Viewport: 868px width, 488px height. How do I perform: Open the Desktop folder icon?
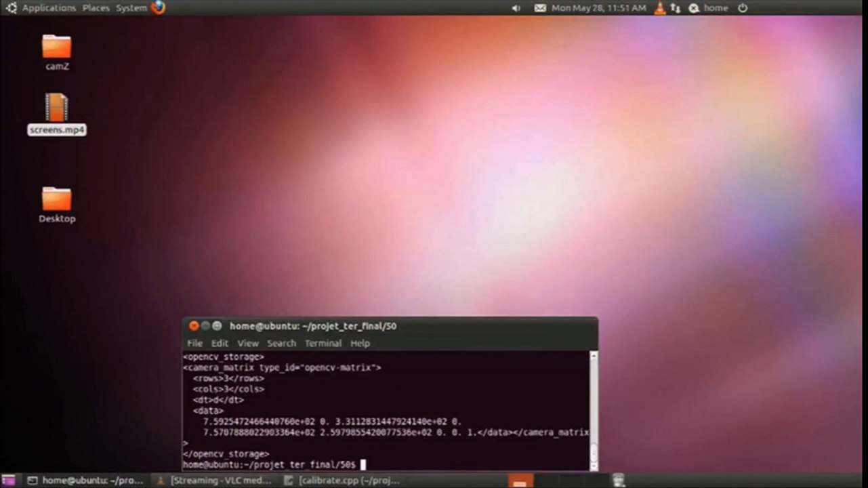(56, 199)
